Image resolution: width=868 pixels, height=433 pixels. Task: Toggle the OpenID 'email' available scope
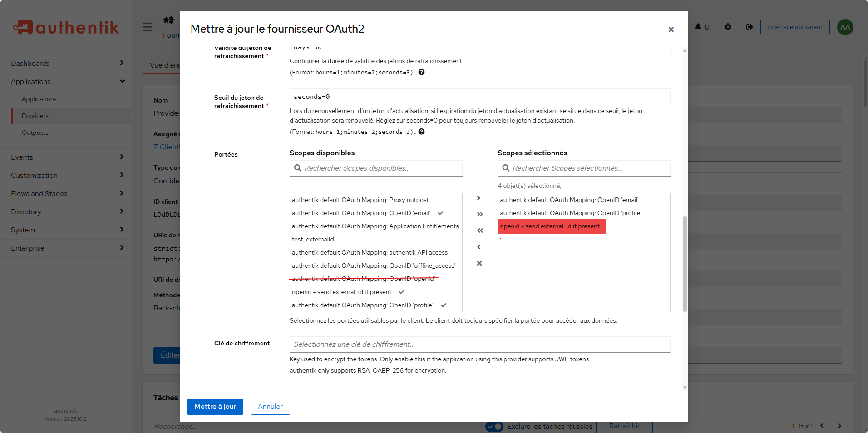pyautogui.click(x=361, y=213)
